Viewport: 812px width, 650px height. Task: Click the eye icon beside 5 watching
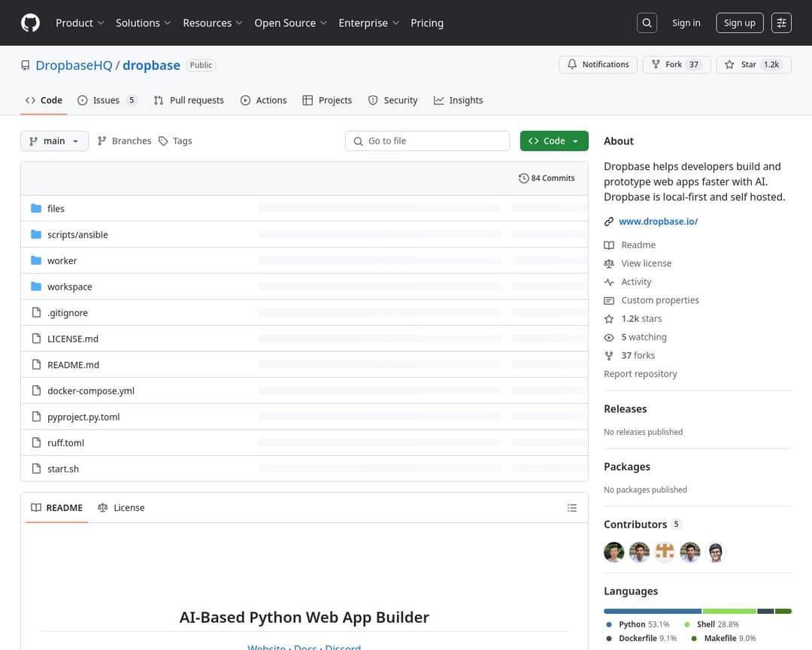[609, 338]
